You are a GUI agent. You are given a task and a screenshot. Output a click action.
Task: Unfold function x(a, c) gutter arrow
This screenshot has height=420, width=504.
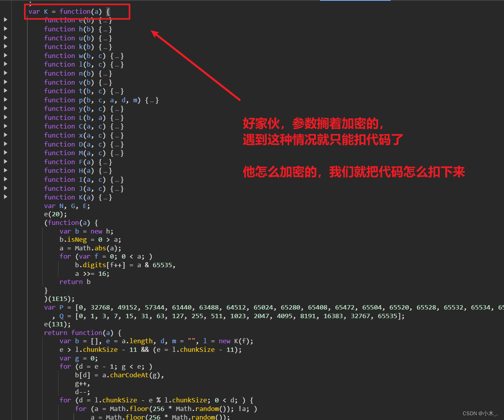pyautogui.click(x=5, y=135)
